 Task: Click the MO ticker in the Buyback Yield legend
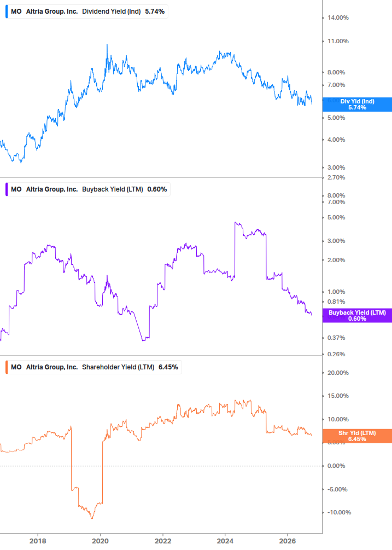coord(16,189)
